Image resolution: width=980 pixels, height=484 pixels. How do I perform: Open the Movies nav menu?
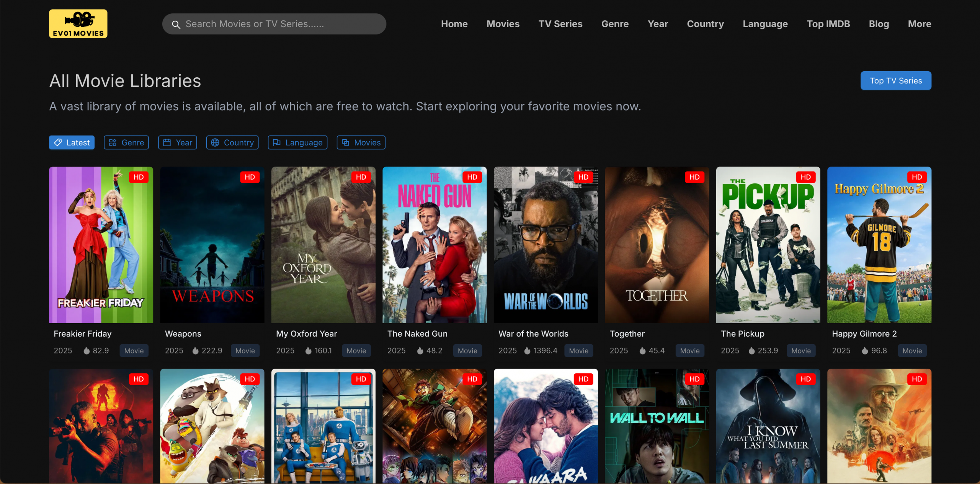[x=503, y=24]
